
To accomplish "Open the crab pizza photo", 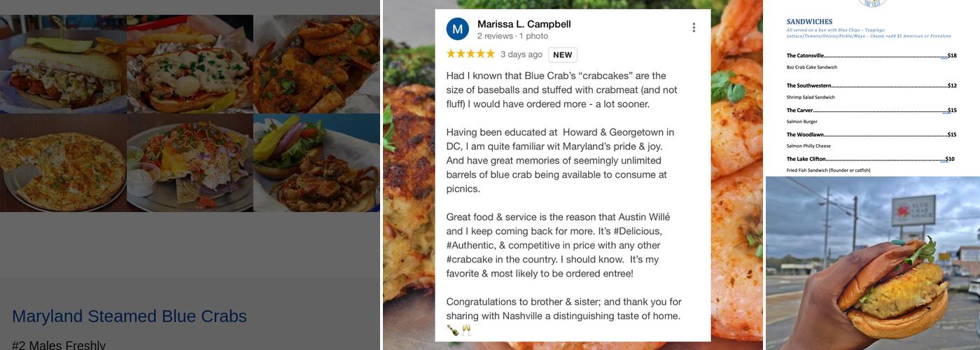I will tap(63, 162).
